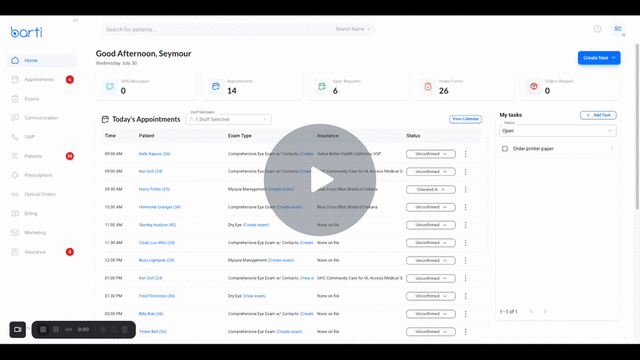Click the Add Task button
640x360 pixels.
(598, 115)
